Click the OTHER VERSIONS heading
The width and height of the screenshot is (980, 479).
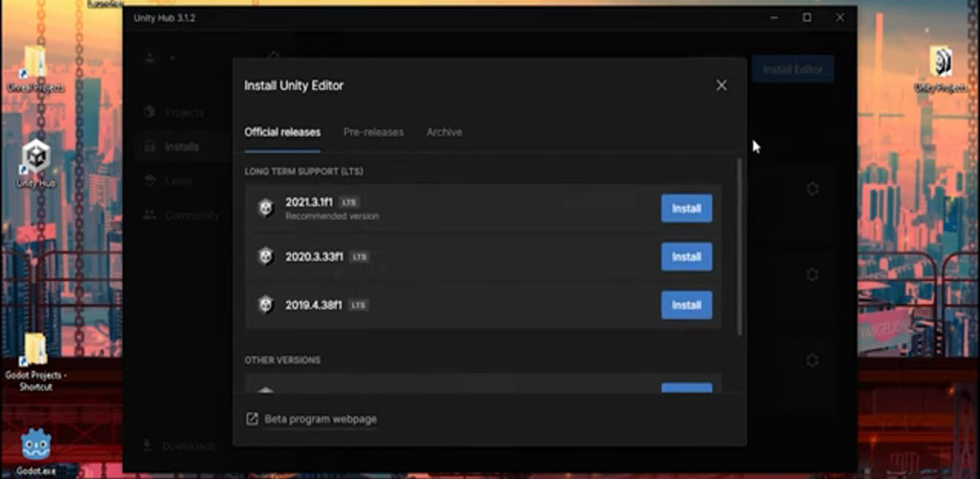pos(282,360)
